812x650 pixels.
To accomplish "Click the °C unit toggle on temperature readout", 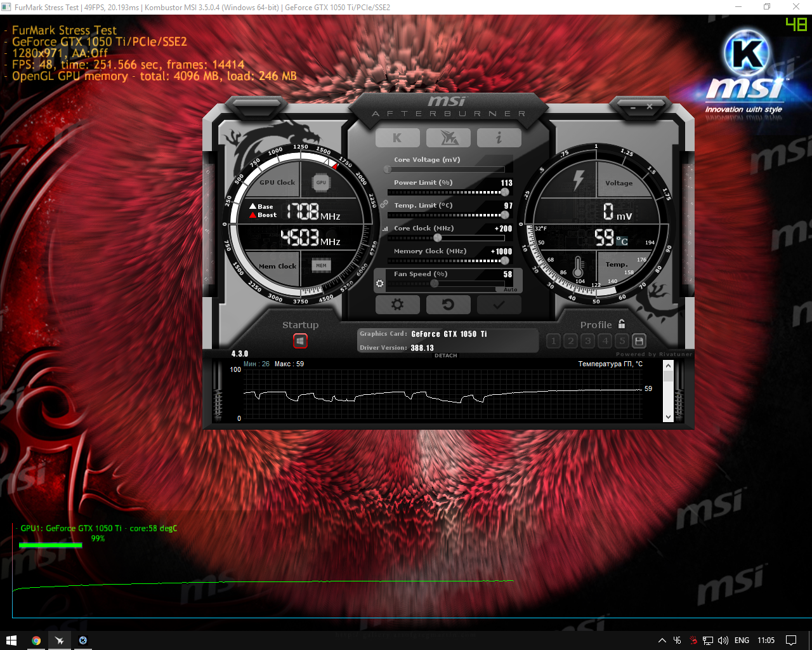I will (622, 241).
